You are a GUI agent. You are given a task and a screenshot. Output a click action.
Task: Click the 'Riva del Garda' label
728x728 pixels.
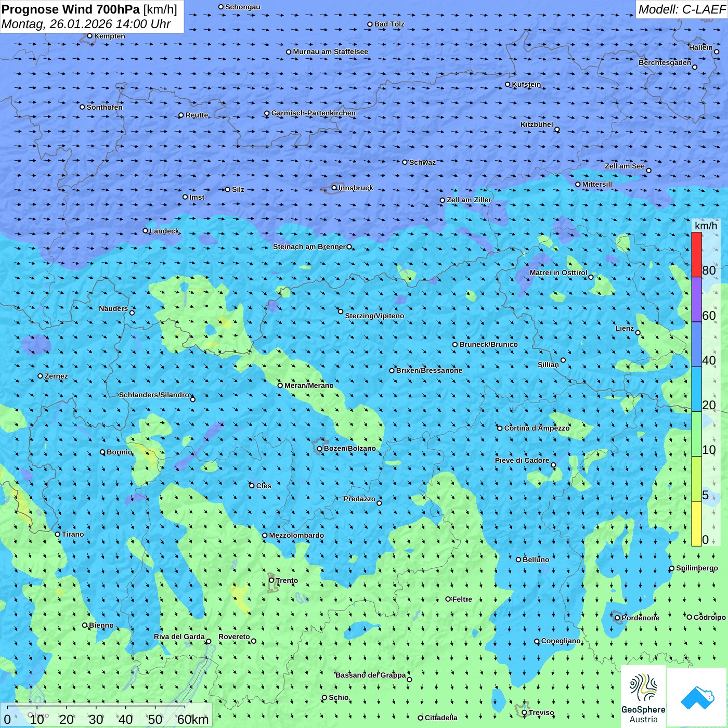(179, 636)
